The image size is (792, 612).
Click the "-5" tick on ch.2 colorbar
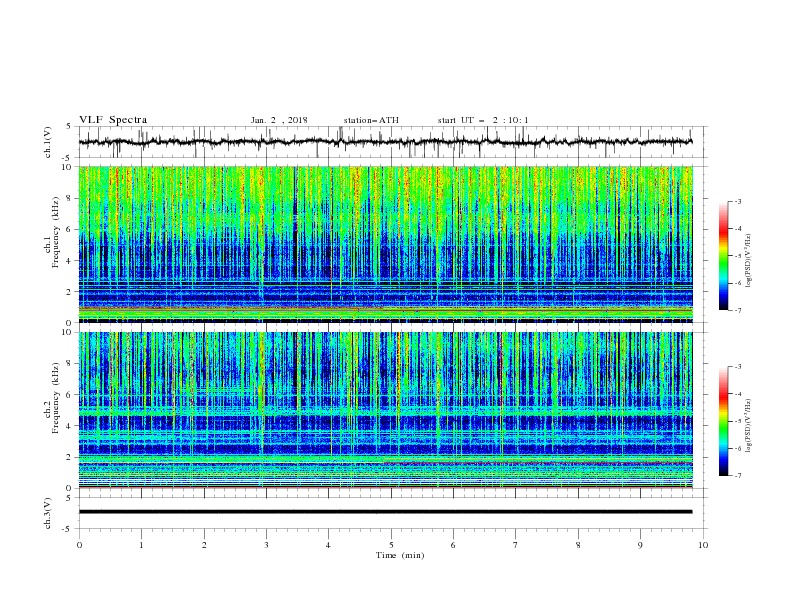tap(737, 421)
